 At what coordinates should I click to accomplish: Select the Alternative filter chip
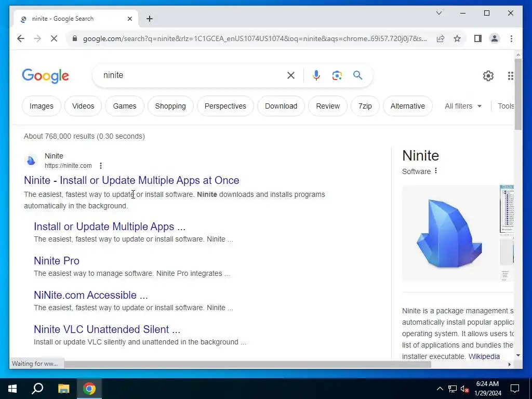point(407,106)
